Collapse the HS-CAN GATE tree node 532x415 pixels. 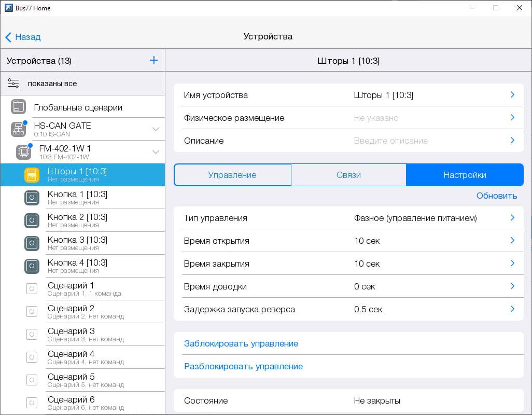point(156,129)
